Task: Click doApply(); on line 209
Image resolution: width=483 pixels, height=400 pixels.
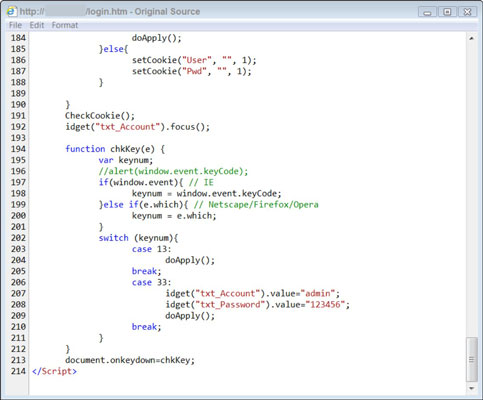Action: point(190,316)
